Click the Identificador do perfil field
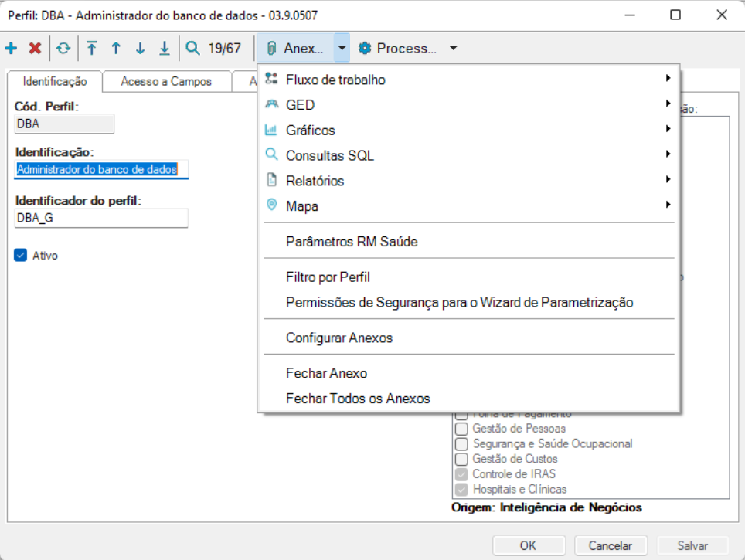The height and width of the screenshot is (560, 745). 101,218
